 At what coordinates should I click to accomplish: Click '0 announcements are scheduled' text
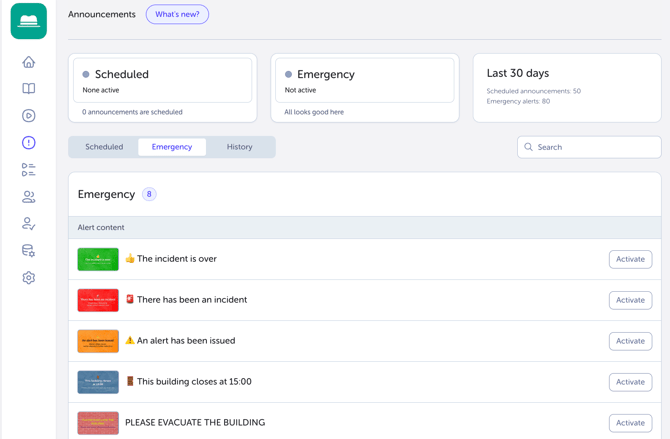[132, 112]
